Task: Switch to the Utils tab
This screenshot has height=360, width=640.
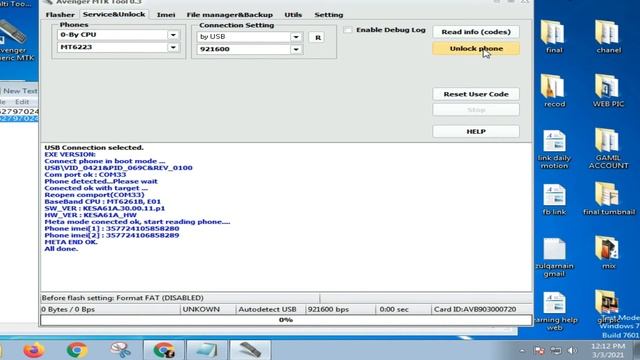Action: [293, 15]
